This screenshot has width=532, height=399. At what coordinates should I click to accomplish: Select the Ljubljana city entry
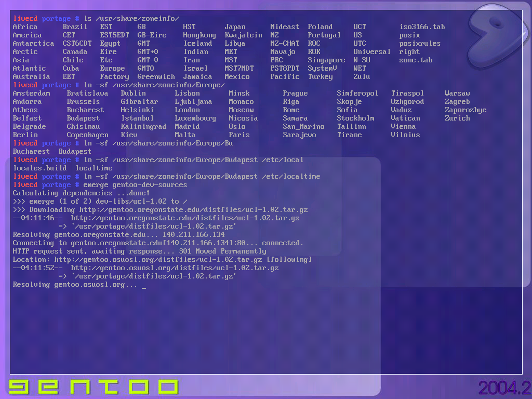click(193, 101)
